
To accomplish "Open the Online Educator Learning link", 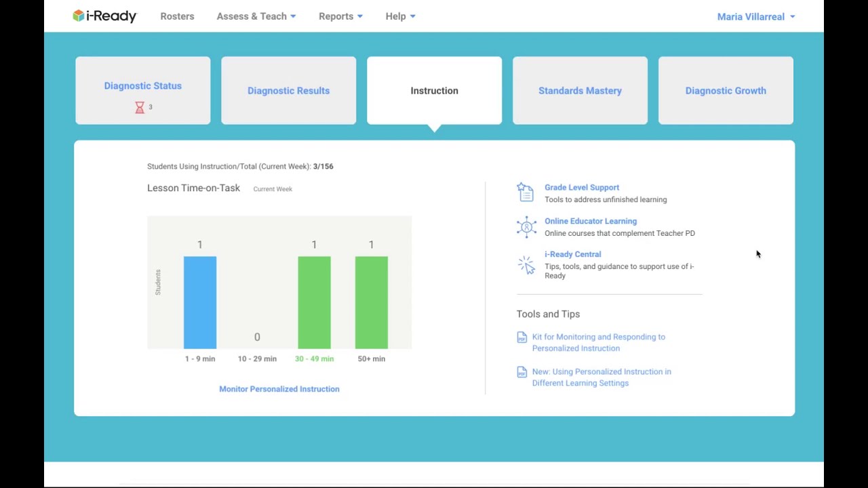I will pyautogui.click(x=591, y=221).
